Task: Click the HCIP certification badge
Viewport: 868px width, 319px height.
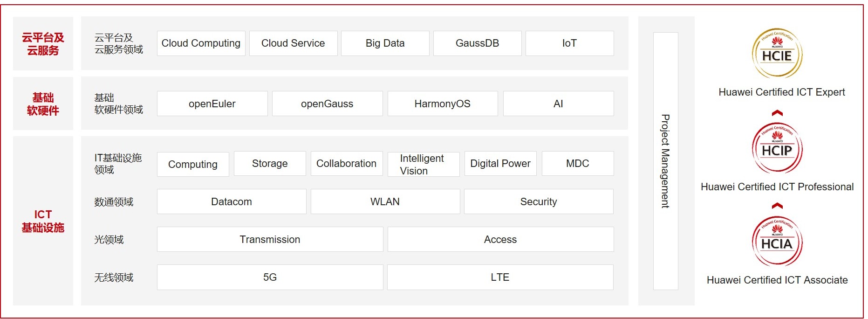Action: pyautogui.click(x=777, y=148)
